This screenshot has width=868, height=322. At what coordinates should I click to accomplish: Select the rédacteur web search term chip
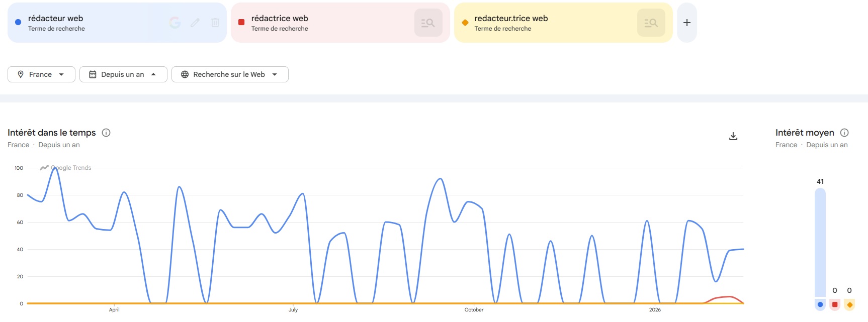point(91,23)
